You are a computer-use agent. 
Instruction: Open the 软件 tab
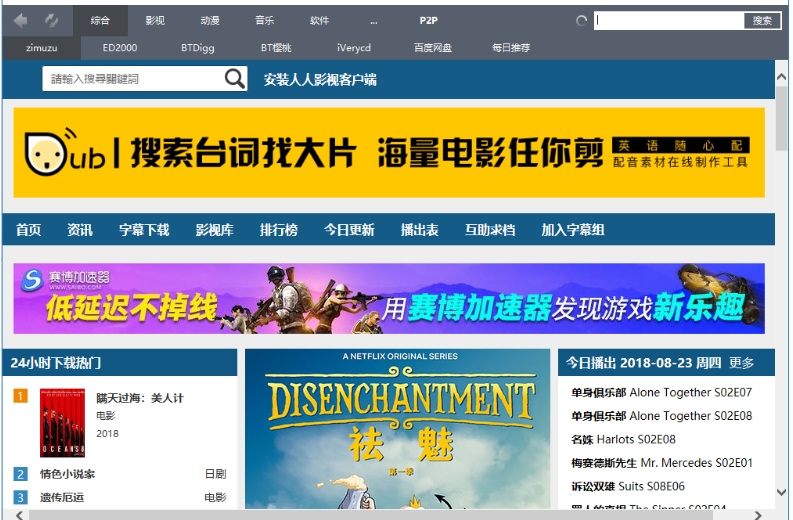319,21
